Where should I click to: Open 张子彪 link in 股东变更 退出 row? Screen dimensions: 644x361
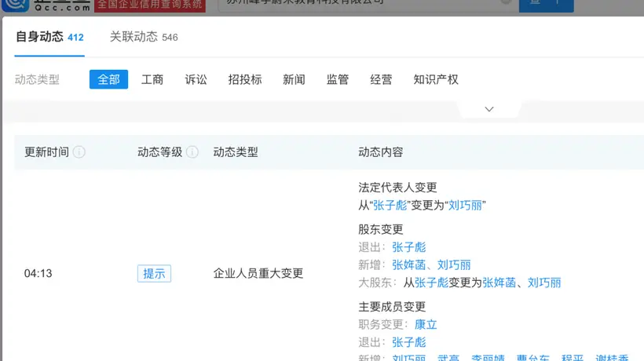click(x=408, y=247)
